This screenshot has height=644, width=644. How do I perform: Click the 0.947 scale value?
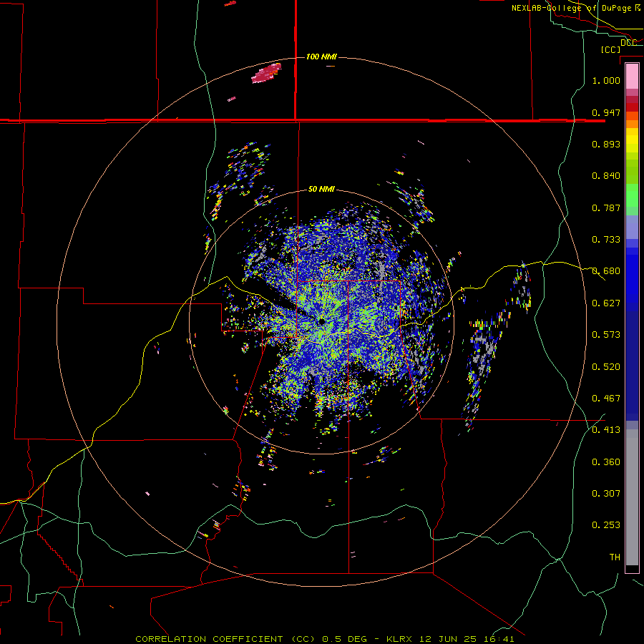[x=606, y=112]
